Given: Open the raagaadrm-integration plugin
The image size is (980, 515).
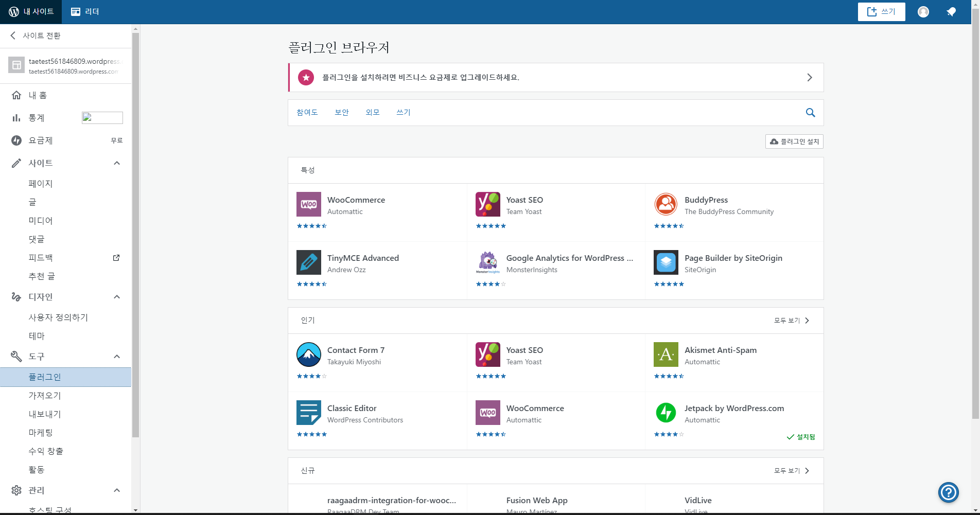Looking at the screenshot, I should (x=392, y=501).
